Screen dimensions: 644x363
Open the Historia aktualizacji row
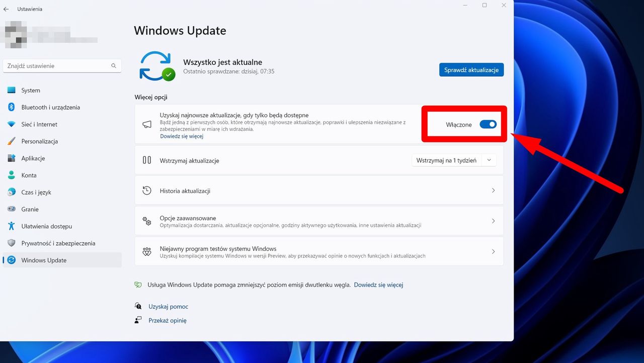pyautogui.click(x=319, y=191)
